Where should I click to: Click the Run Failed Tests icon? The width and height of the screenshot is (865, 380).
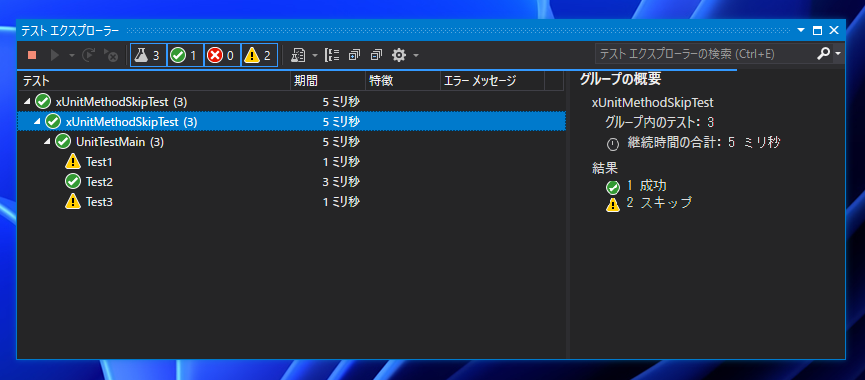click(110, 55)
